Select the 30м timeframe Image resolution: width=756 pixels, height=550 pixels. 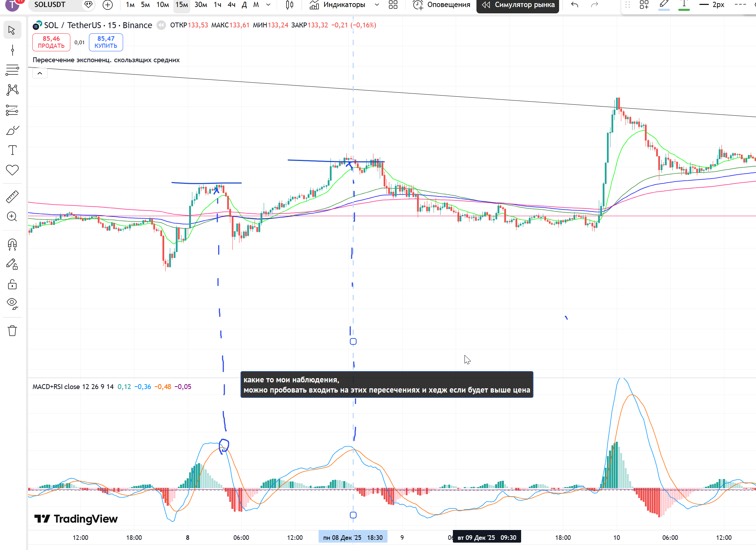[x=200, y=5]
